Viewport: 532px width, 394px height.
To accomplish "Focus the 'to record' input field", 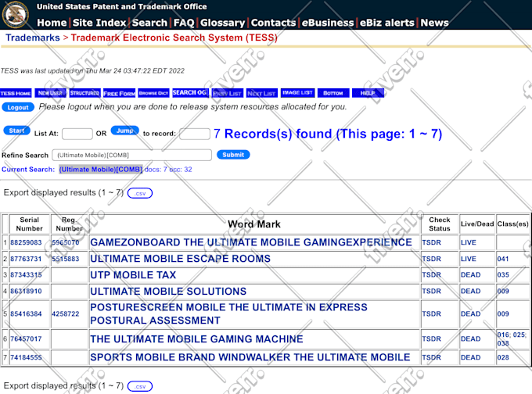I will 195,134.
